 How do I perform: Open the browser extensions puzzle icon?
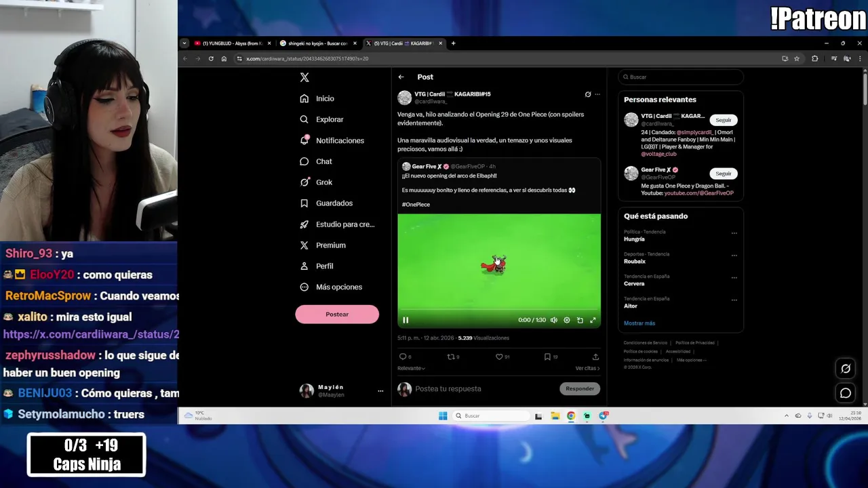pyautogui.click(x=814, y=59)
